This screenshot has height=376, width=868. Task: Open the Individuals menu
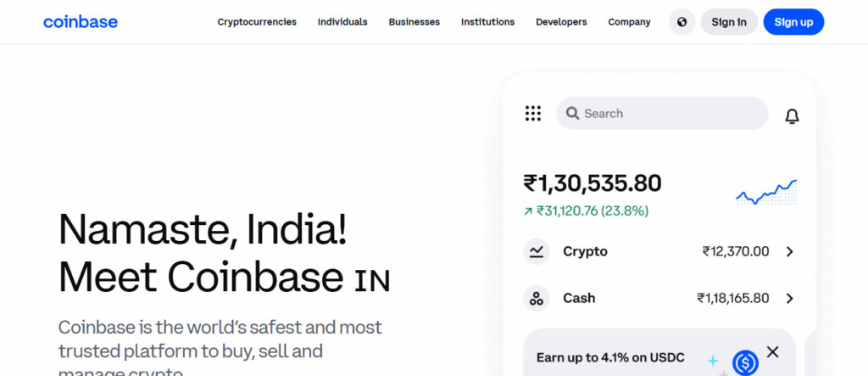[342, 22]
